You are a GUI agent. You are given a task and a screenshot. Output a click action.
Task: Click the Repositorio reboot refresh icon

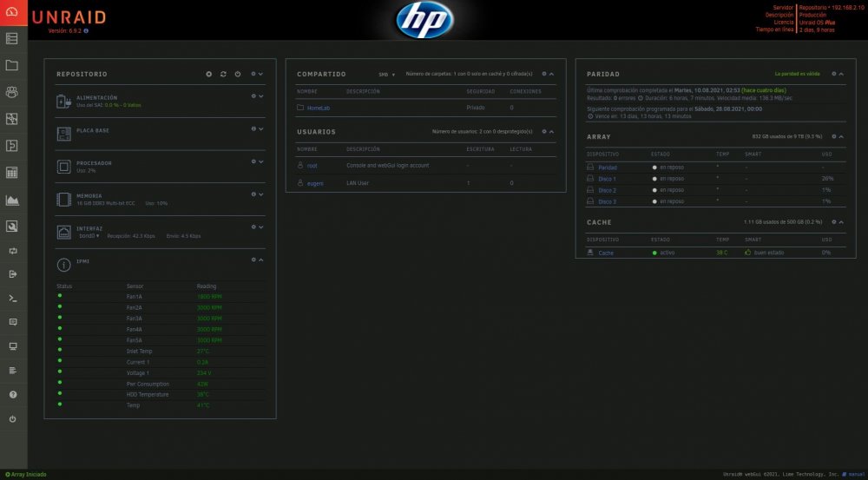(223, 74)
